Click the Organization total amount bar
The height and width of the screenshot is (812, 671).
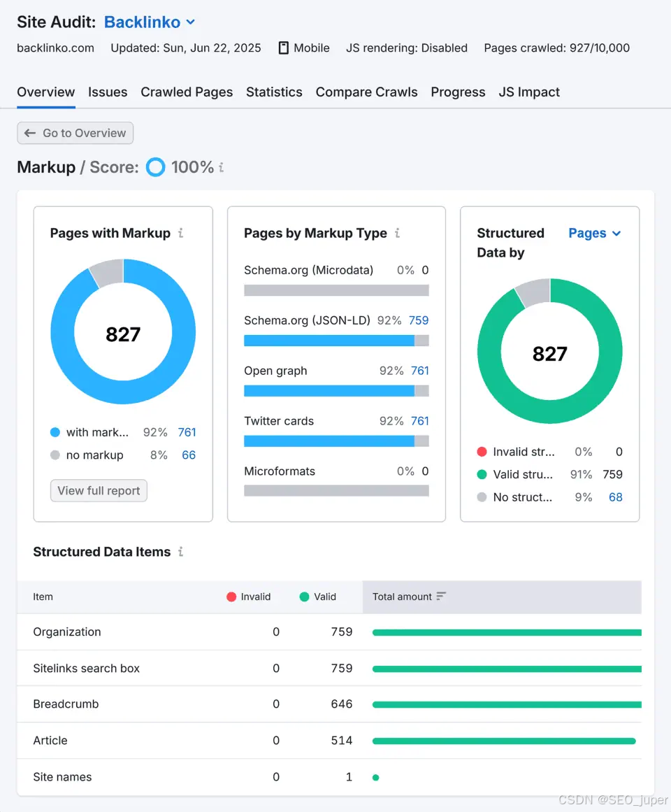point(507,632)
